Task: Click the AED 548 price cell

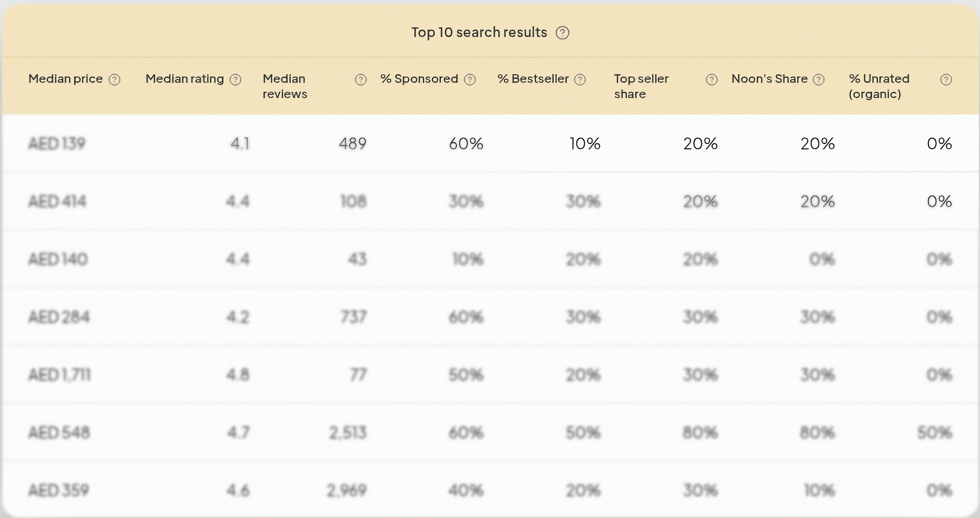Action: [59, 433]
